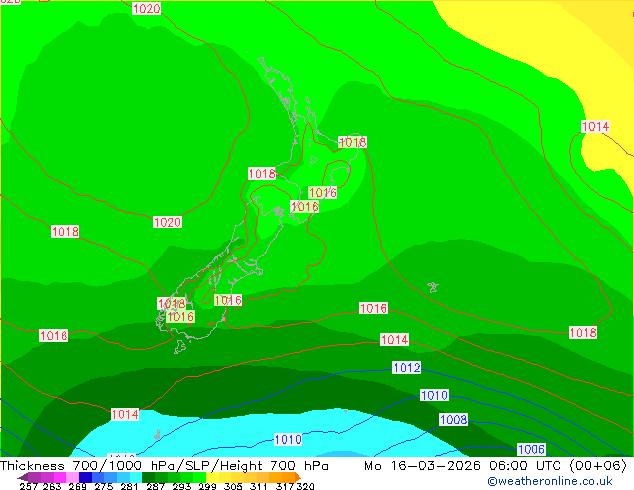Pick the magenta legend swatch right of 263
The width and height of the screenshot is (634, 490).
coord(60,477)
